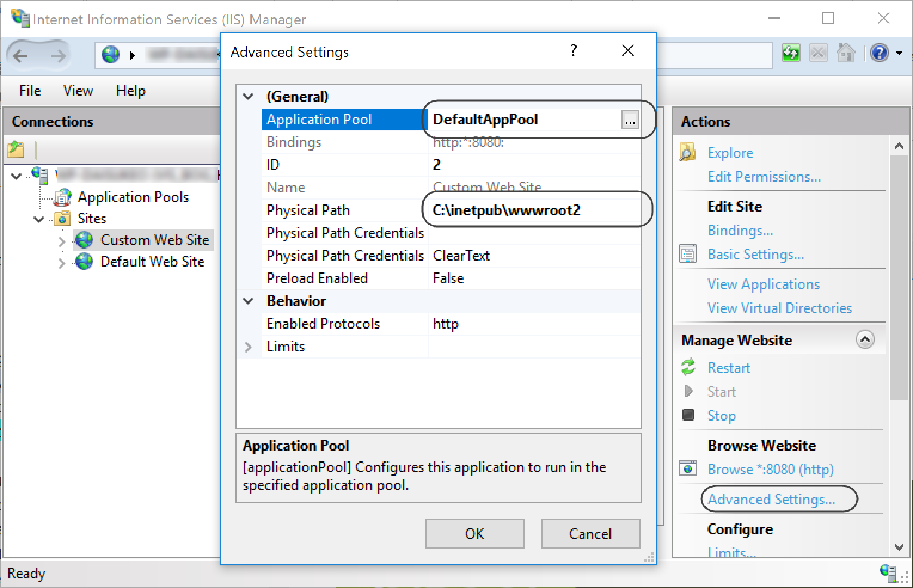Click the Actions pane scrollbar thumb
Screen dimensions: 913x588
(899, 278)
